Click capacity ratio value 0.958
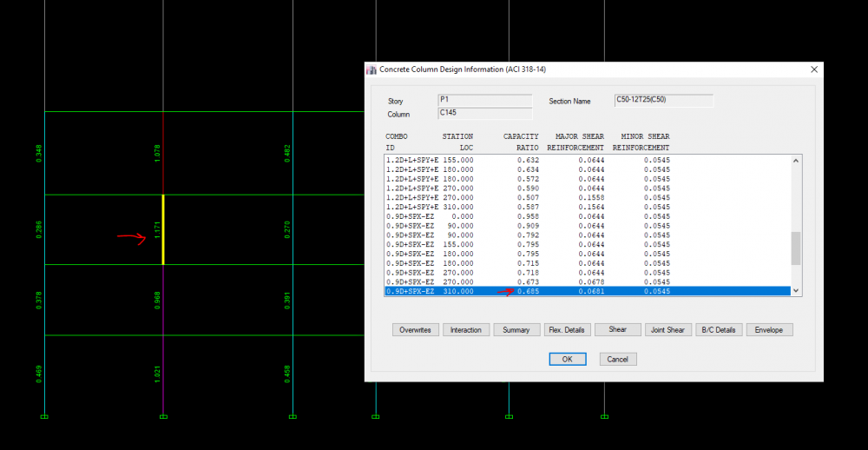This screenshot has height=450, width=868. click(x=528, y=216)
